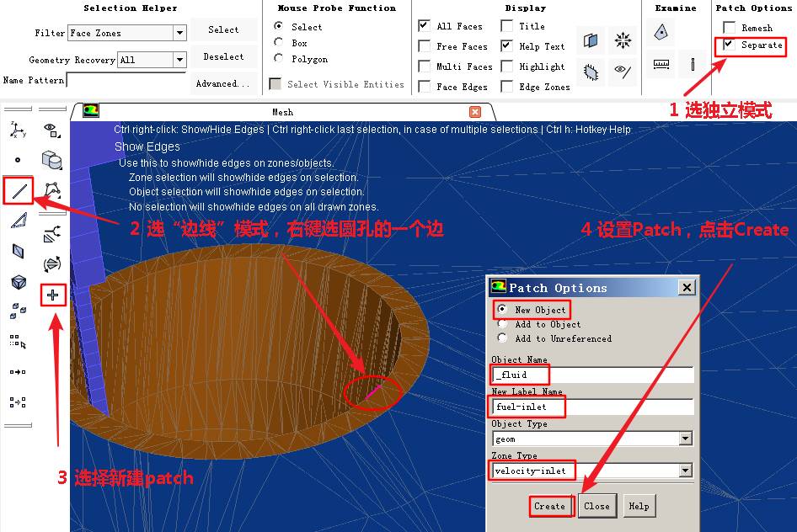797x532 pixels.
Task: Toggle the Help Text checkbox
Action: pyautogui.click(x=507, y=46)
